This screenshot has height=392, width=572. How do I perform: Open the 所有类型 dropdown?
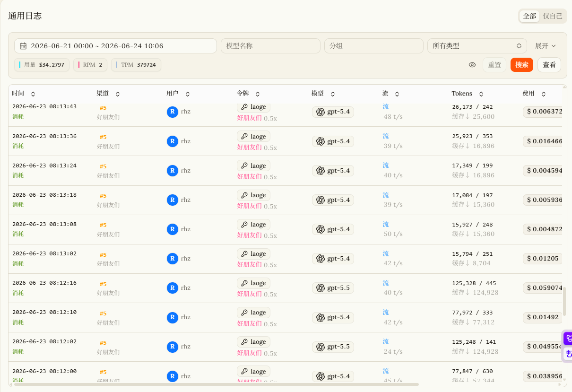tap(477, 46)
